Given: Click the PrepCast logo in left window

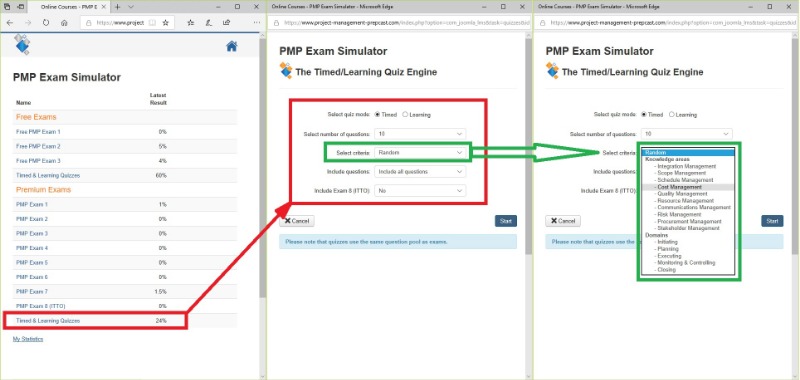Looking at the screenshot, I should click(x=22, y=45).
